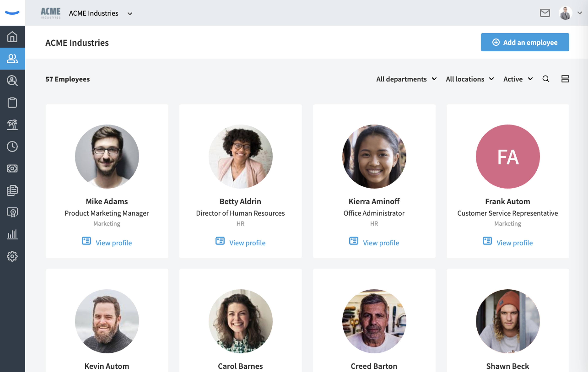Click the Product Marketing Manager job title
The image size is (588, 372).
point(107,213)
